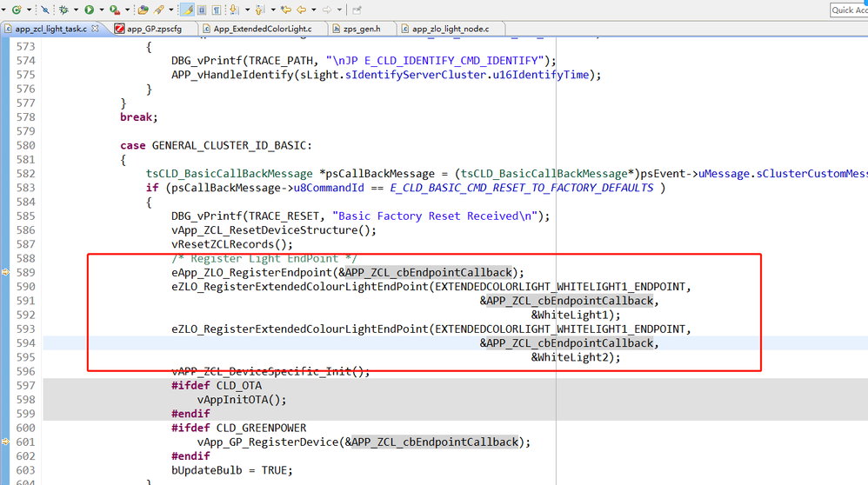Go to previous annotation

260,10
